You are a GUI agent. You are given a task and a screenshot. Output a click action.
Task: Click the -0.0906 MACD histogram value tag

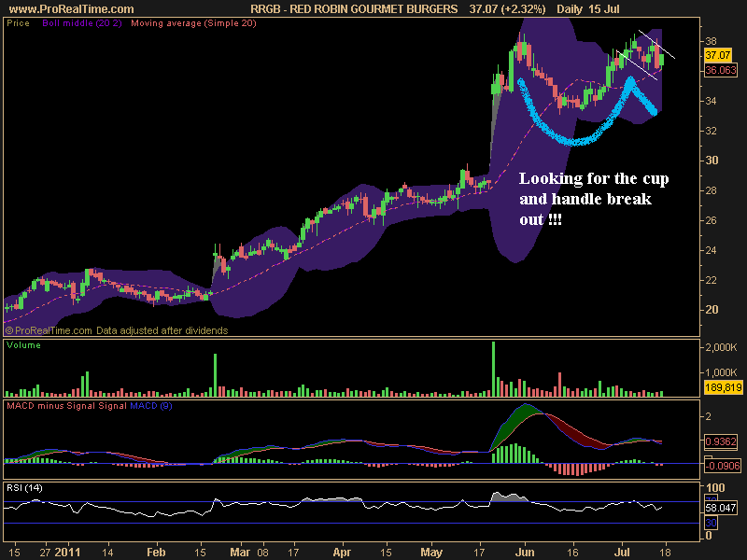[x=723, y=466]
